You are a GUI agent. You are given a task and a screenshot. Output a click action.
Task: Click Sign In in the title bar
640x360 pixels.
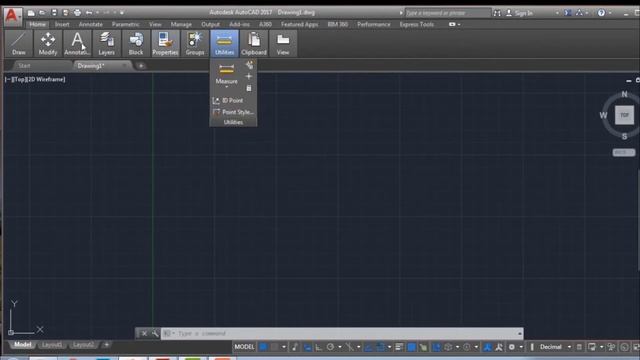tap(520, 13)
